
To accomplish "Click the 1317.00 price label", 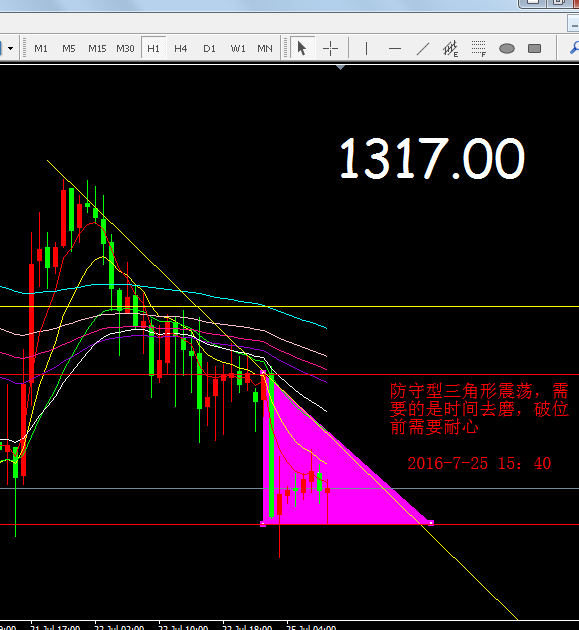I will coord(432,158).
